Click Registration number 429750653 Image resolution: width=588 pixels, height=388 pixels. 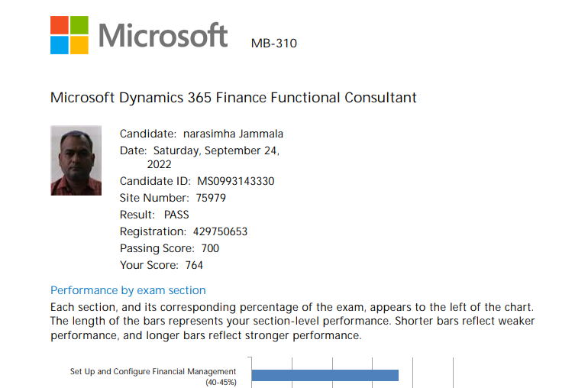(220, 232)
